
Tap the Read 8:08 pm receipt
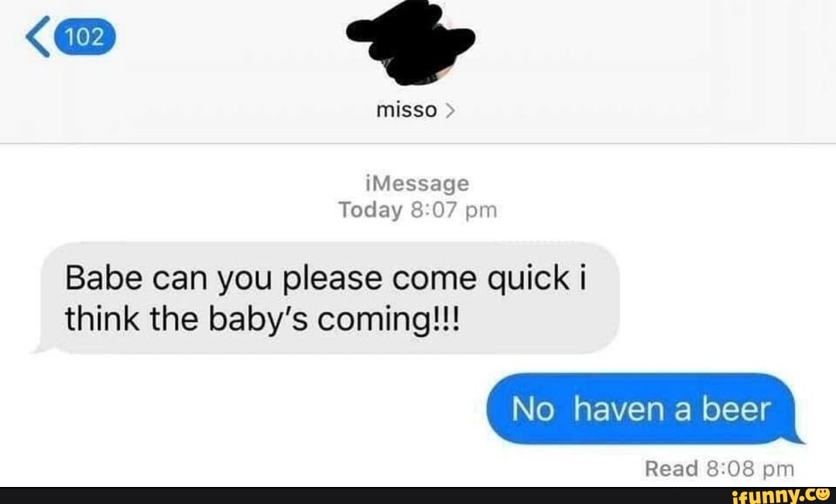click(x=719, y=469)
